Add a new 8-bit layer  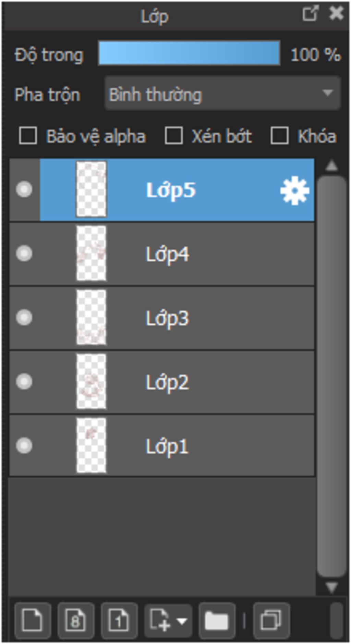click(x=76, y=620)
